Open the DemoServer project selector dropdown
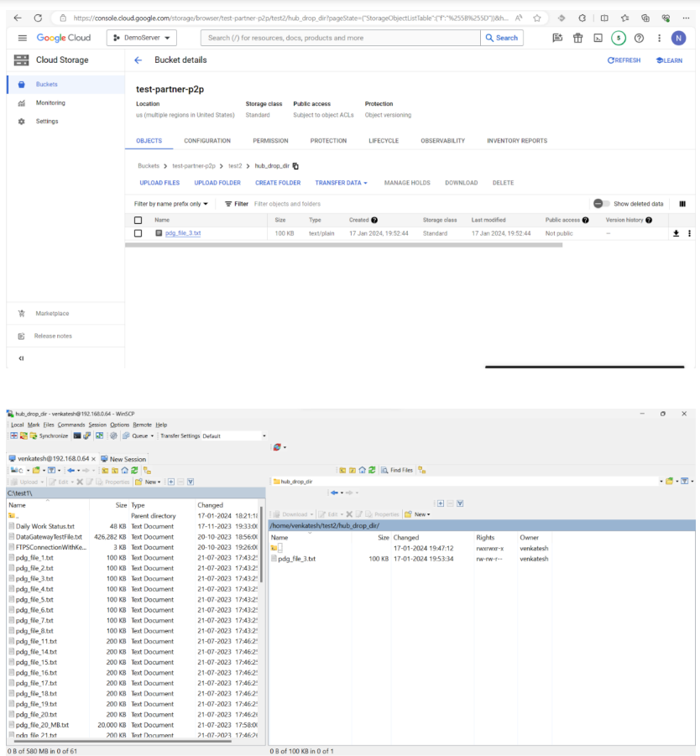 142,38
